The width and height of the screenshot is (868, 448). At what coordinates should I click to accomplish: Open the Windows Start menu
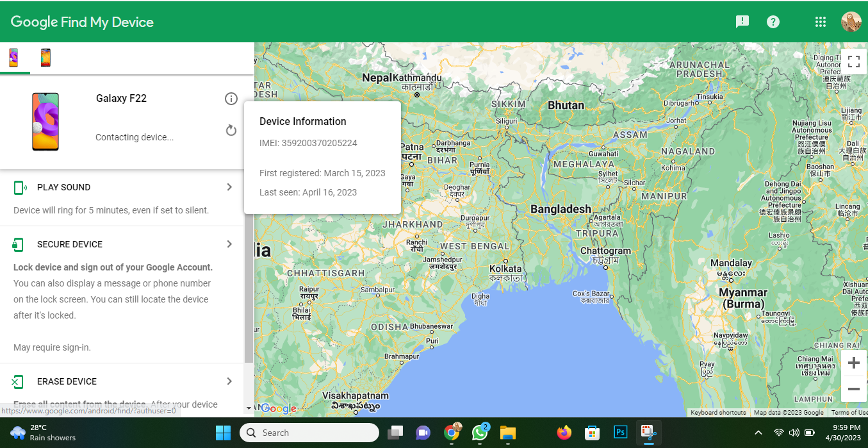tap(223, 433)
